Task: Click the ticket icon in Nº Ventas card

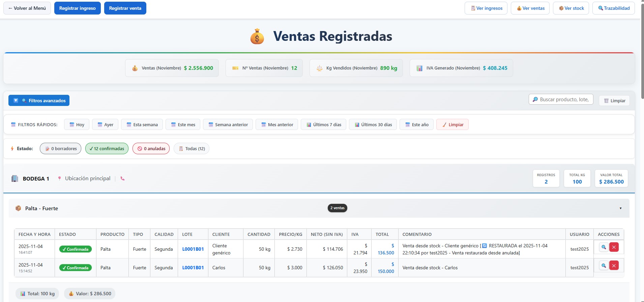Action: (235, 68)
